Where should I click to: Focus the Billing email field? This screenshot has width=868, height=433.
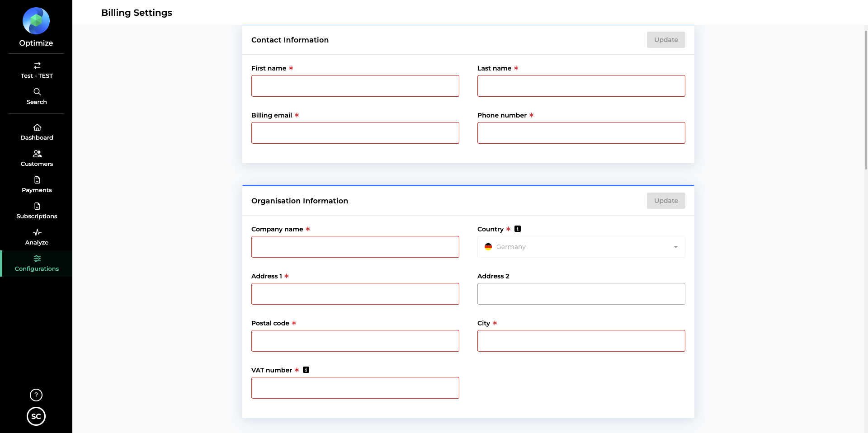[355, 133]
